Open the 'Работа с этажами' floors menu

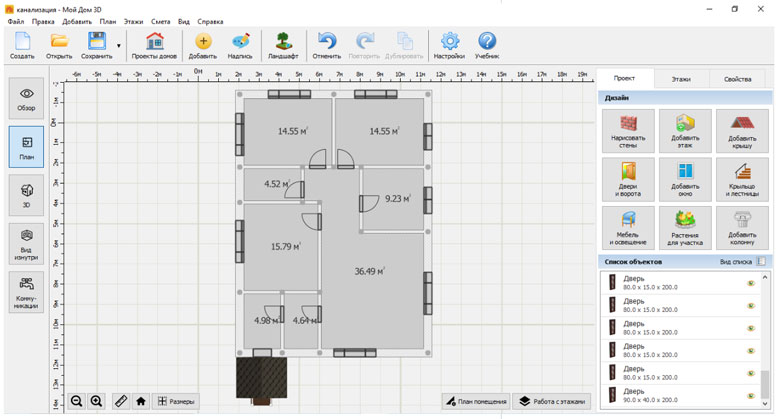tap(552, 401)
